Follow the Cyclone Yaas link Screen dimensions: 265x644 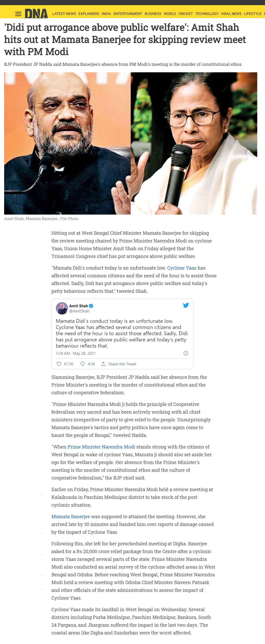coord(182,268)
